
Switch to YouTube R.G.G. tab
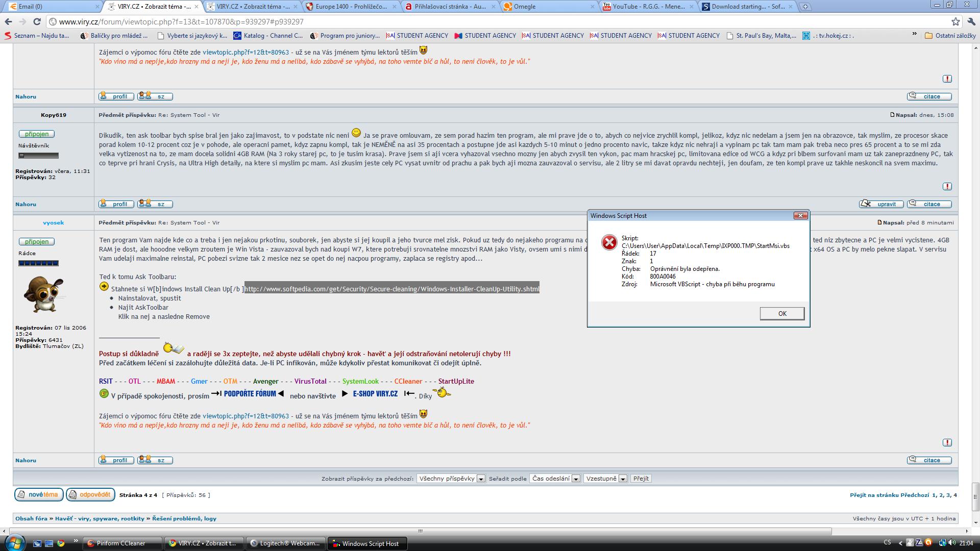pos(648,7)
